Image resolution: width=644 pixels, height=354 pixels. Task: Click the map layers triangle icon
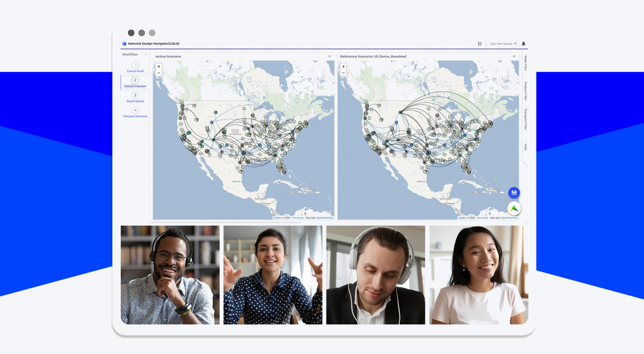pos(514,208)
